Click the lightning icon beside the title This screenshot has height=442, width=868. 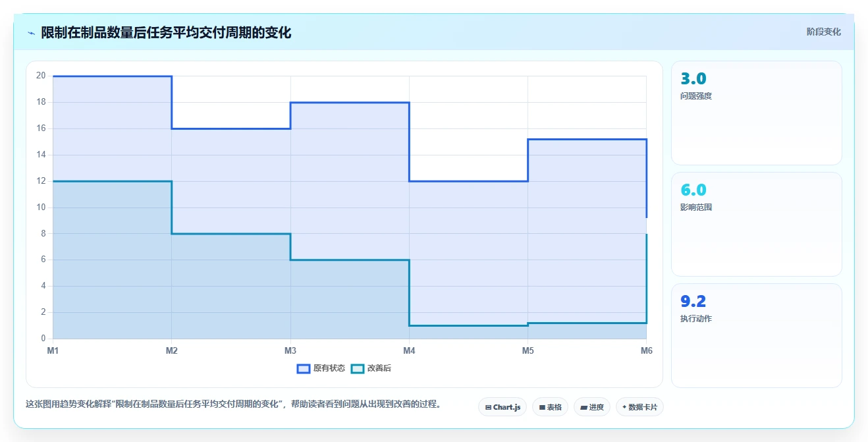pyautogui.click(x=31, y=32)
